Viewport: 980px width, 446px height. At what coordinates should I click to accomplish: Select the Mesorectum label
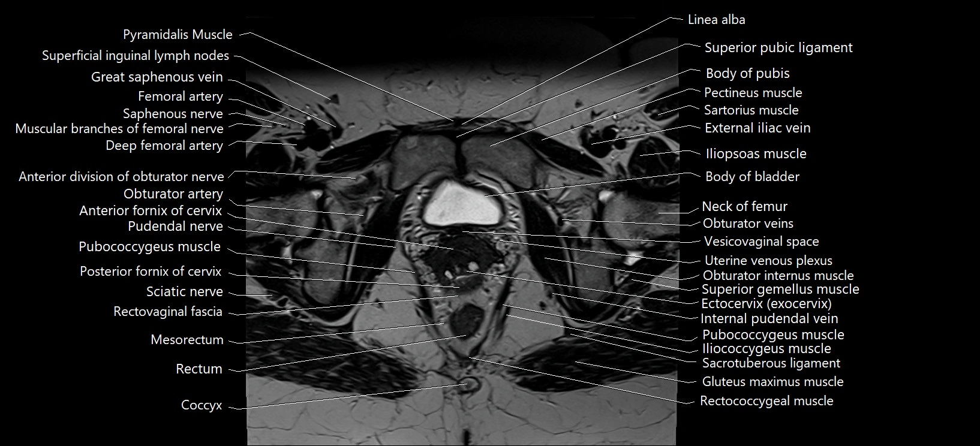click(x=187, y=340)
